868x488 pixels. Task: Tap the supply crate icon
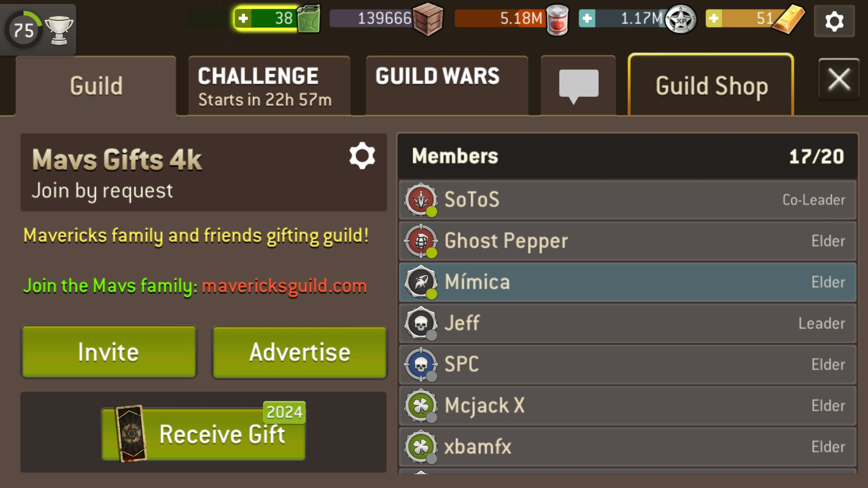pos(428,19)
